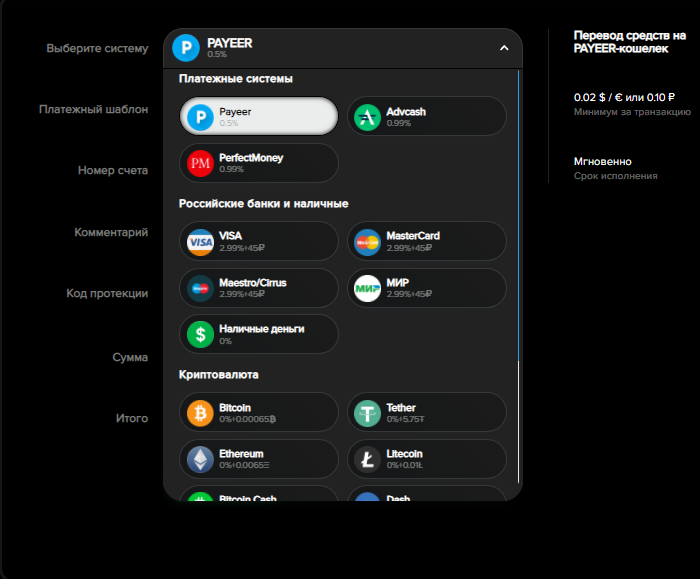
Task: Choose Maestro/Cirrus card option
Action: pos(259,288)
